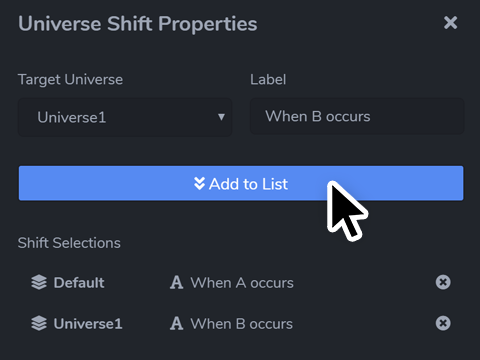Click the Add to List button
480x360 pixels.
(x=241, y=183)
